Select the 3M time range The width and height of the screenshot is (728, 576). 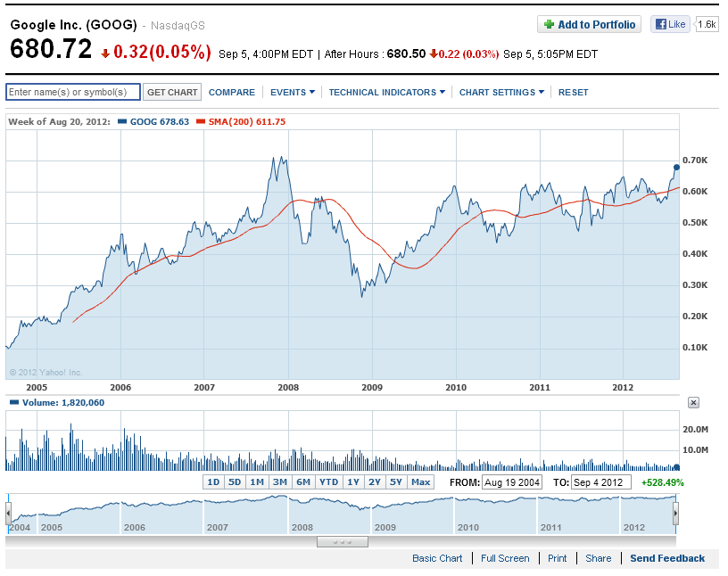pos(280,482)
